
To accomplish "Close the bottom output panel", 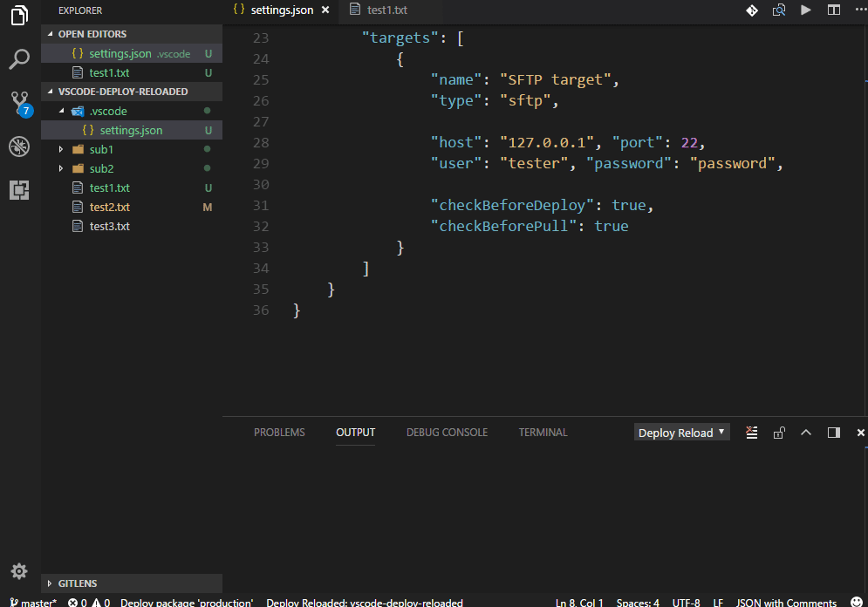I will tap(860, 433).
